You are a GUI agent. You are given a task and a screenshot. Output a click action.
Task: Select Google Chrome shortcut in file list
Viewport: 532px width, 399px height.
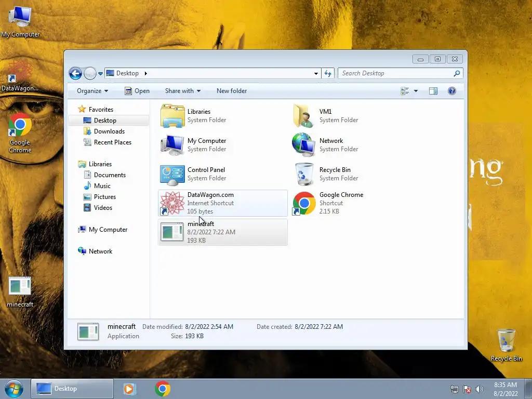tap(304, 203)
